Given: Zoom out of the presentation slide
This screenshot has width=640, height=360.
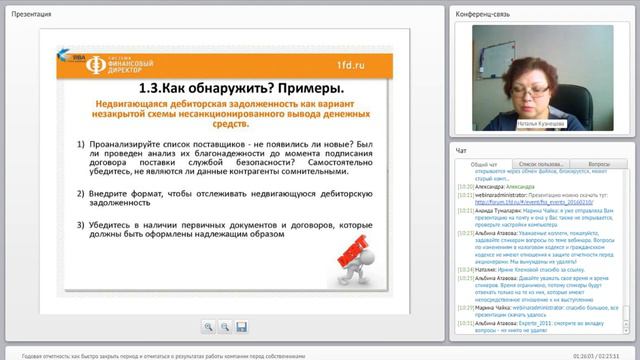Looking at the screenshot, I should click(225, 327).
